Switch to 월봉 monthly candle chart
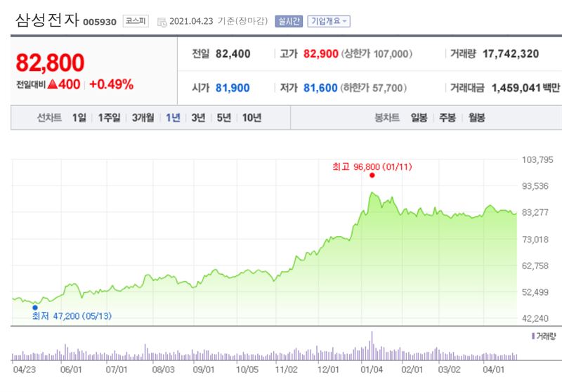562x392 pixels. tap(476, 118)
